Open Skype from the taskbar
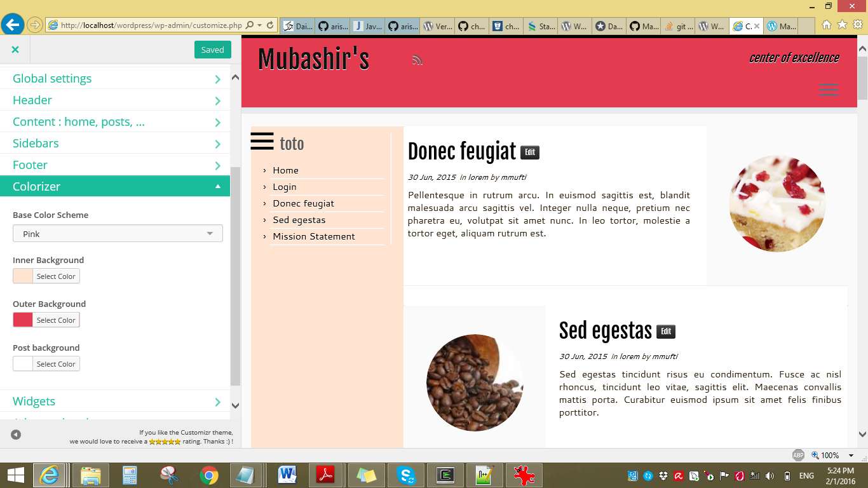This screenshot has width=868, height=488. pyautogui.click(x=405, y=475)
